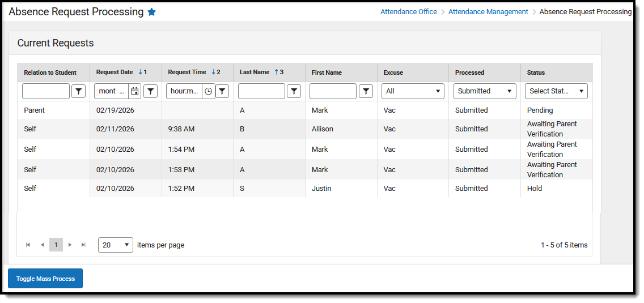Expand the Processed filter dropdown
This screenshot has height=303, width=644.
(485, 91)
